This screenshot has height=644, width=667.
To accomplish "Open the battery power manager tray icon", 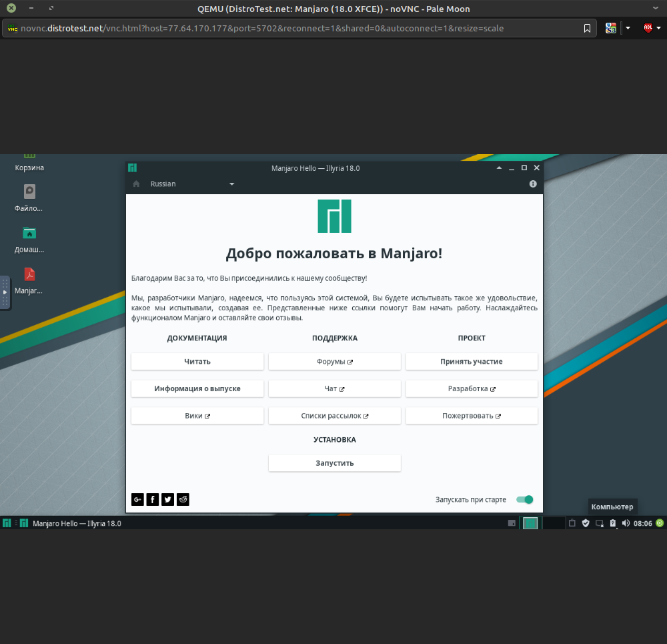I will [612, 523].
